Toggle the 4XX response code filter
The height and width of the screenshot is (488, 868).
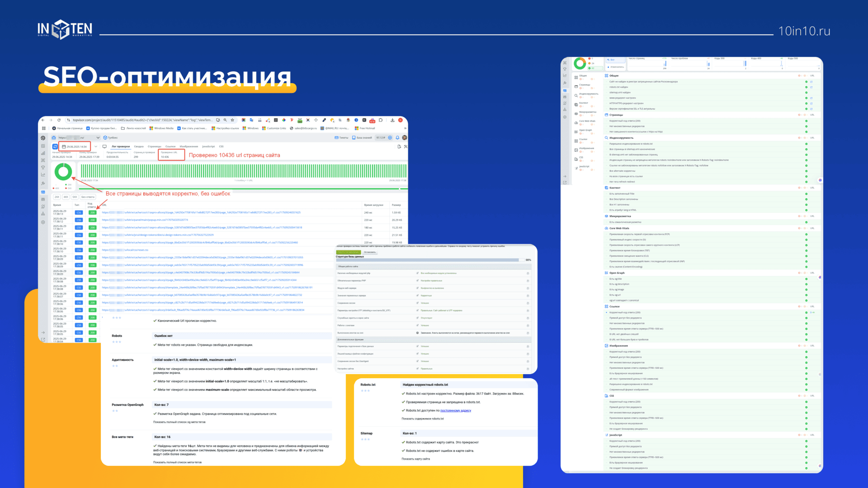click(x=66, y=197)
